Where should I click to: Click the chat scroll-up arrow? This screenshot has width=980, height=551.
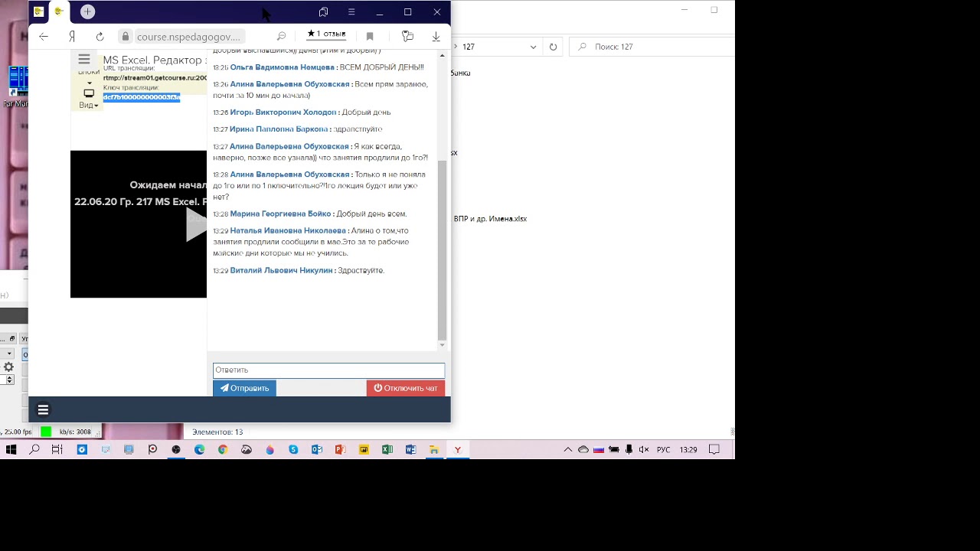click(x=442, y=56)
